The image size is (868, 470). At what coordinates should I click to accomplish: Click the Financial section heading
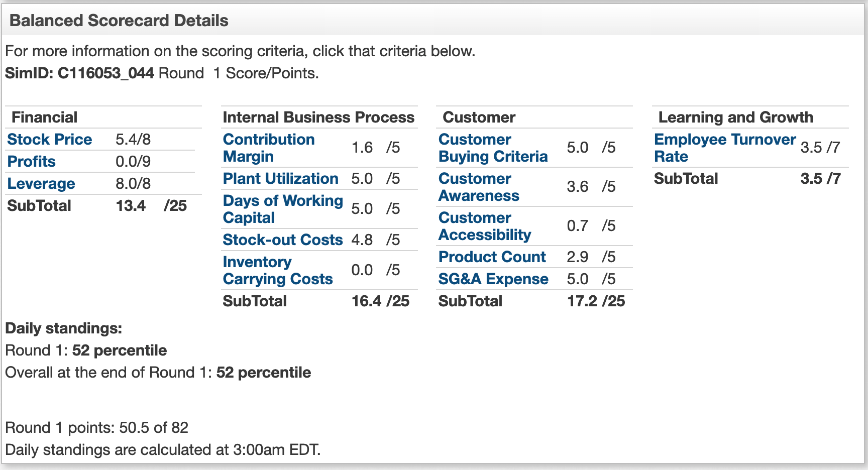coord(44,117)
